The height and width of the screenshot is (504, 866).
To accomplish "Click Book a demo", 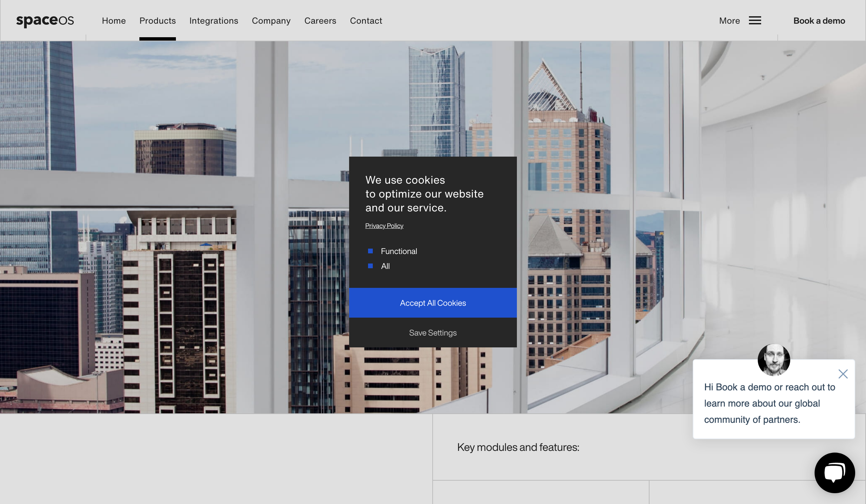I will [819, 21].
